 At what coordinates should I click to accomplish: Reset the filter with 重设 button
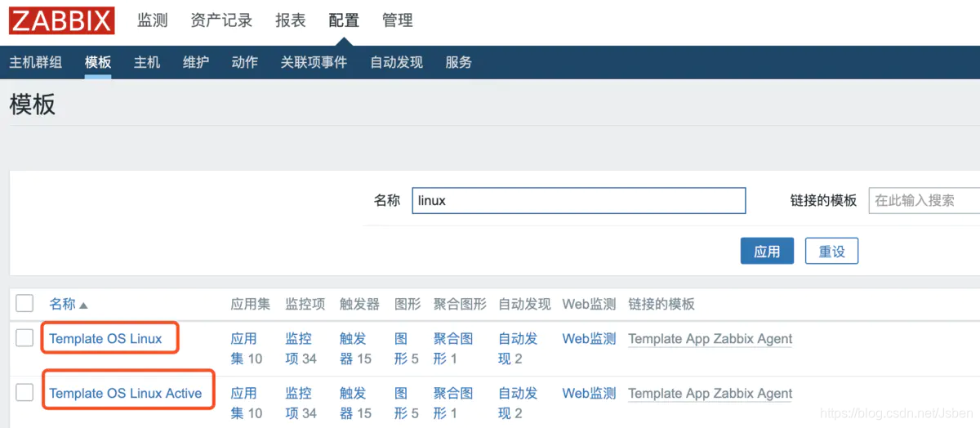click(x=831, y=251)
